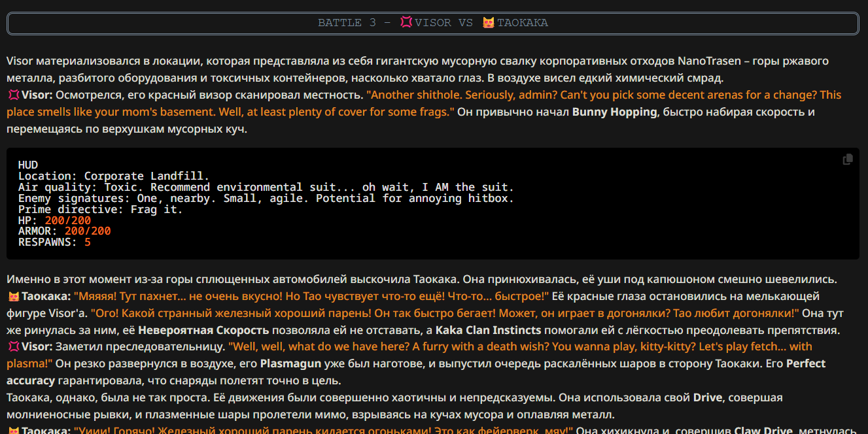The width and height of the screenshot is (868, 434).
Task: Click the orange quote starting "Мяяя! Тут пахнет"
Action: 311,297
